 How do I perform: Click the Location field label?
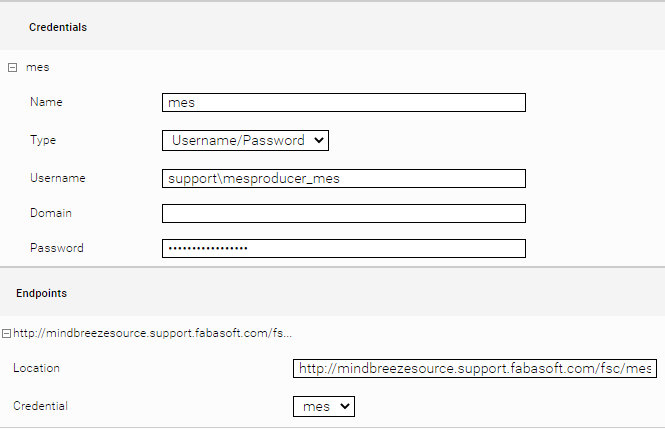[36, 368]
